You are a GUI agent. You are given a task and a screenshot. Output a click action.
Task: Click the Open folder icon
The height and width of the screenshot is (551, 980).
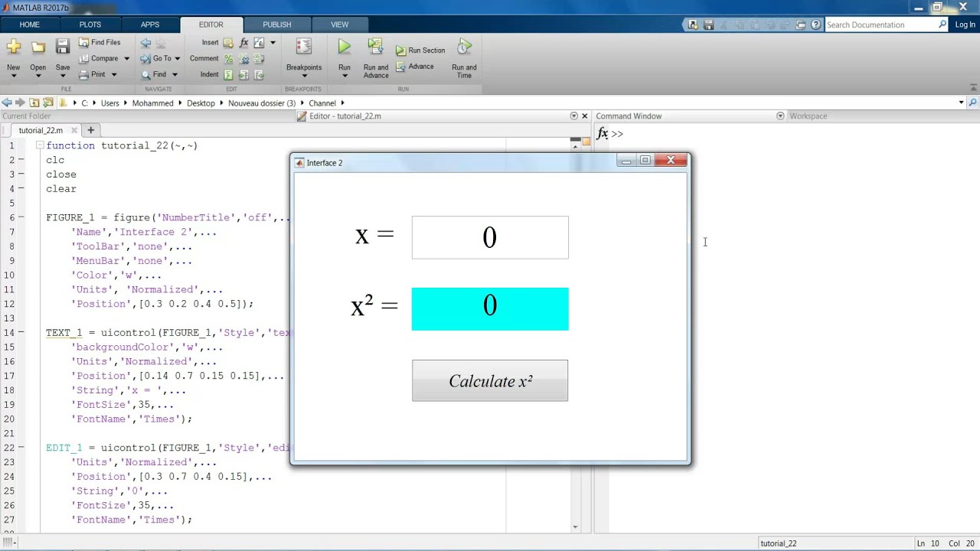[38, 47]
